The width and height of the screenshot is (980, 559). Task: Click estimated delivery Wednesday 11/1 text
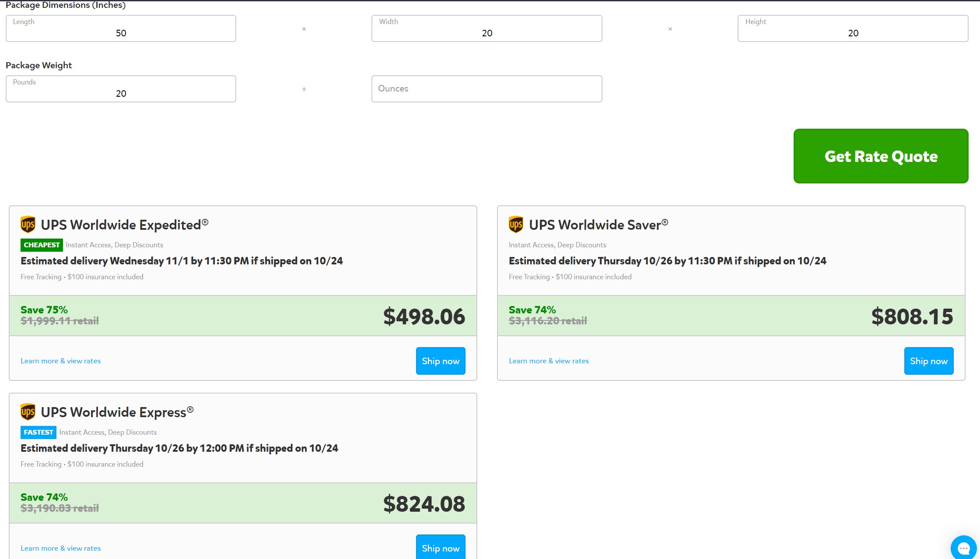tap(182, 261)
